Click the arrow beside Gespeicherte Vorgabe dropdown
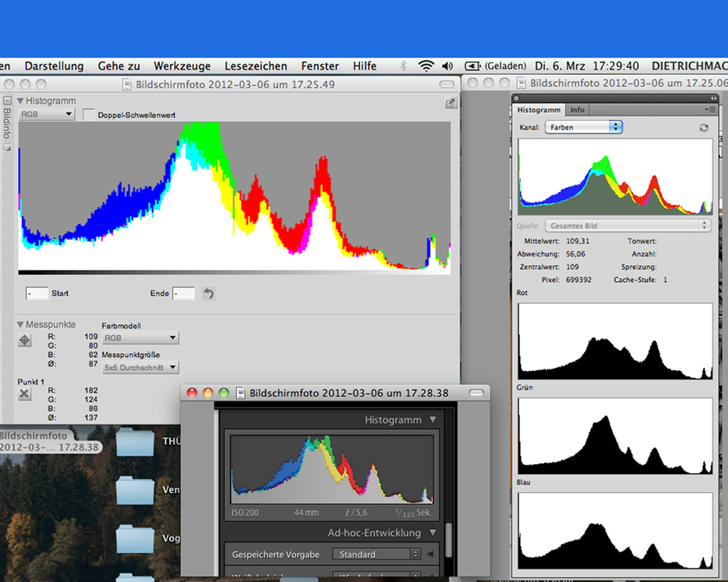This screenshot has width=728, height=582. [430, 554]
